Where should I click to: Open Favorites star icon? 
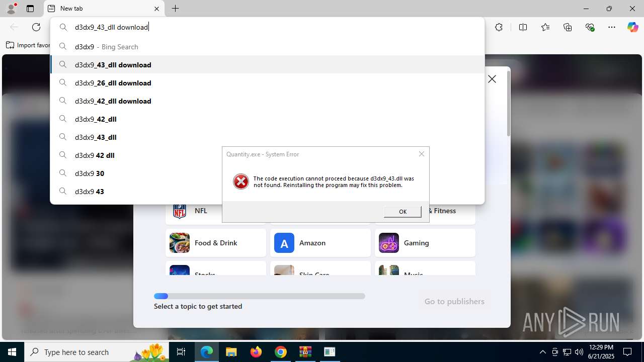click(x=545, y=27)
